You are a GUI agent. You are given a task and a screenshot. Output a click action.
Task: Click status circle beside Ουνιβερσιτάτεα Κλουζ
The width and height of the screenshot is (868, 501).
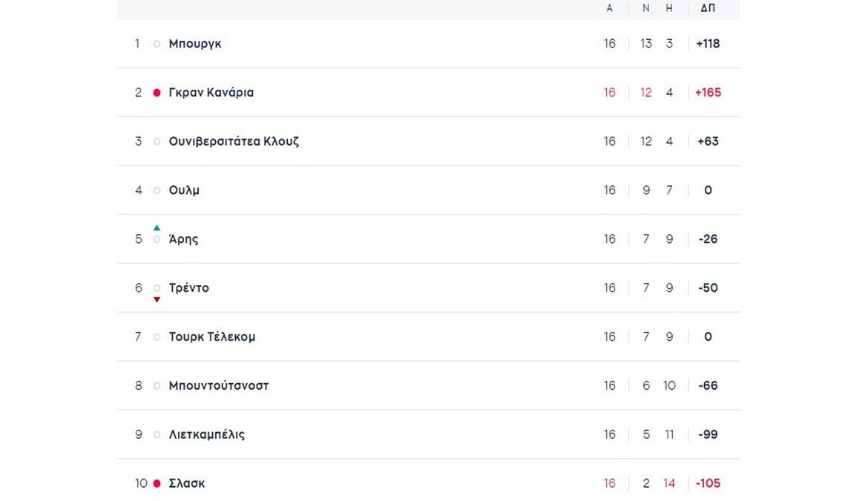(x=157, y=142)
